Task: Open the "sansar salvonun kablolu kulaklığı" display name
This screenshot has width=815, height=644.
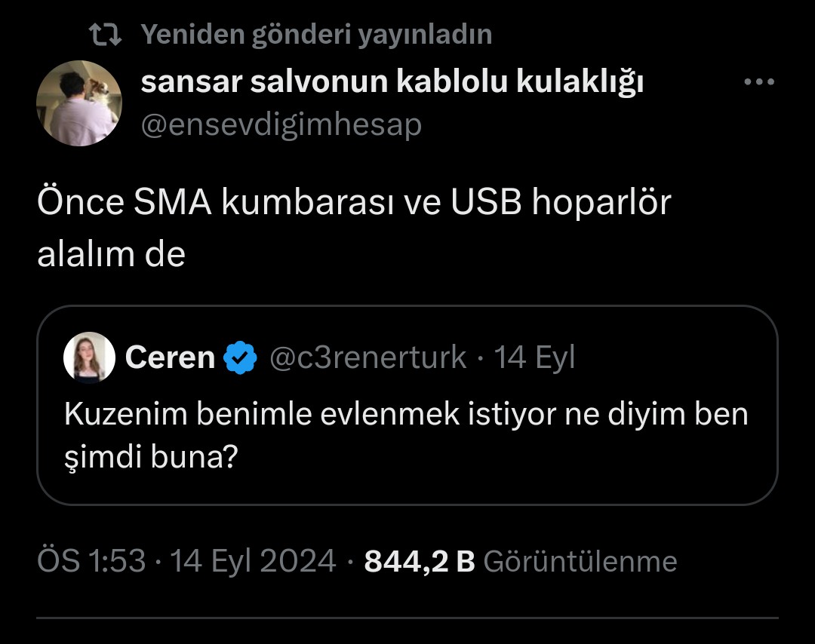Action: [392, 84]
